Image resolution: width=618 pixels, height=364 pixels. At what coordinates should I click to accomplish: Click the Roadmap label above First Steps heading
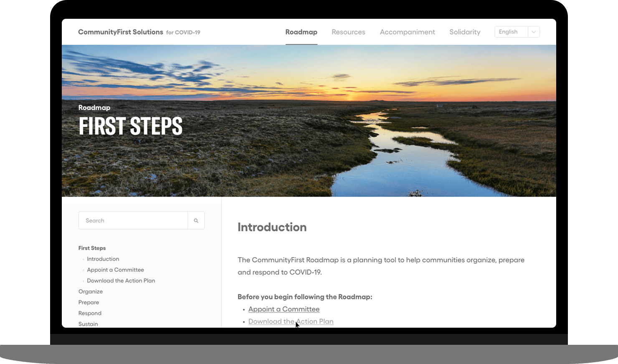pyautogui.click(x=94, y=108)
